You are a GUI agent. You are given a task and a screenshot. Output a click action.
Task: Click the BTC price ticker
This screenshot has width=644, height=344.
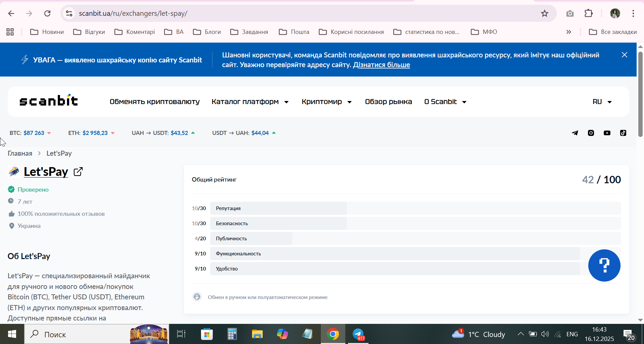click(x=30, y=133)
